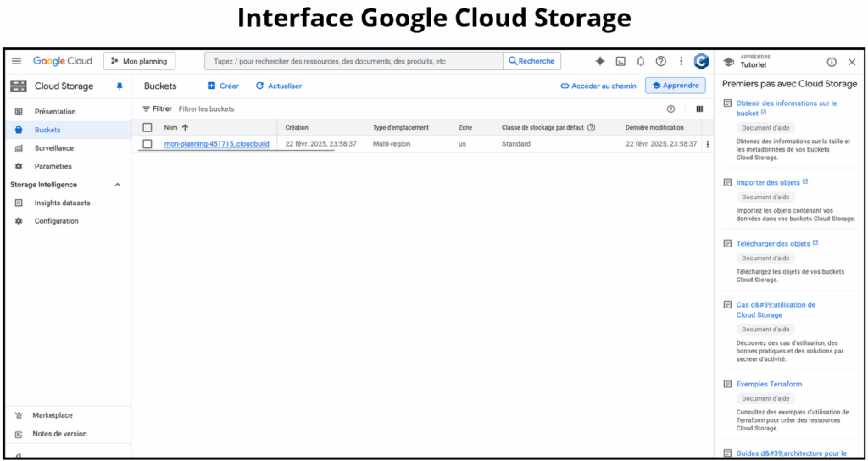Open Notes de version
Screen dimensions: 868x461
tap(60, 434)
